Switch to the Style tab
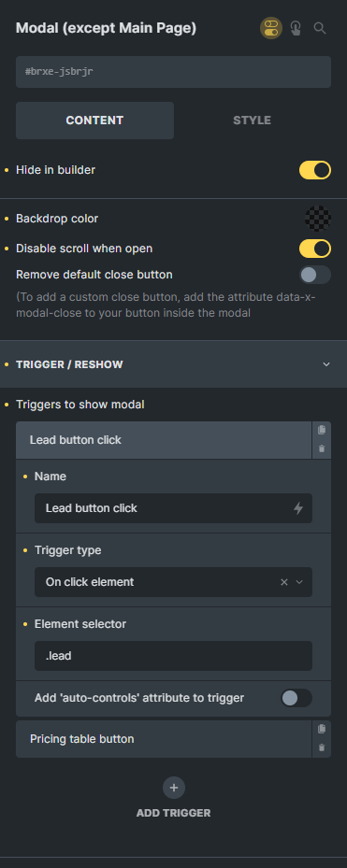The width and height of the screenshot is (347, 868). (x=253, y=121)
